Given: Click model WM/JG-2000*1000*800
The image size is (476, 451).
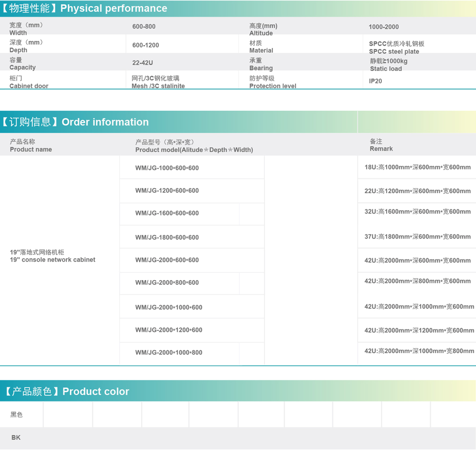Looking at the screenshot, I should tap(169, 353).
